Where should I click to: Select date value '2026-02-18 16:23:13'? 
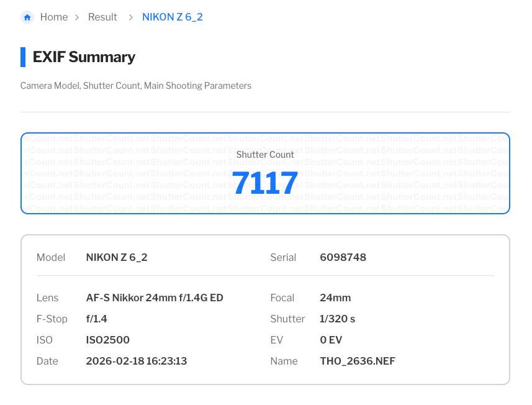coord(137,361)
